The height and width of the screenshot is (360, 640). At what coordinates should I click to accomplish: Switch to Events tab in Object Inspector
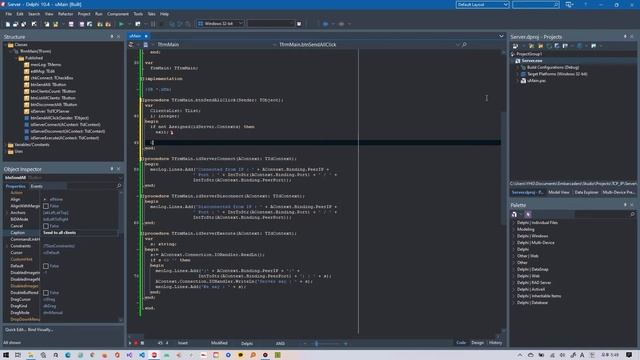pos(36,186)
